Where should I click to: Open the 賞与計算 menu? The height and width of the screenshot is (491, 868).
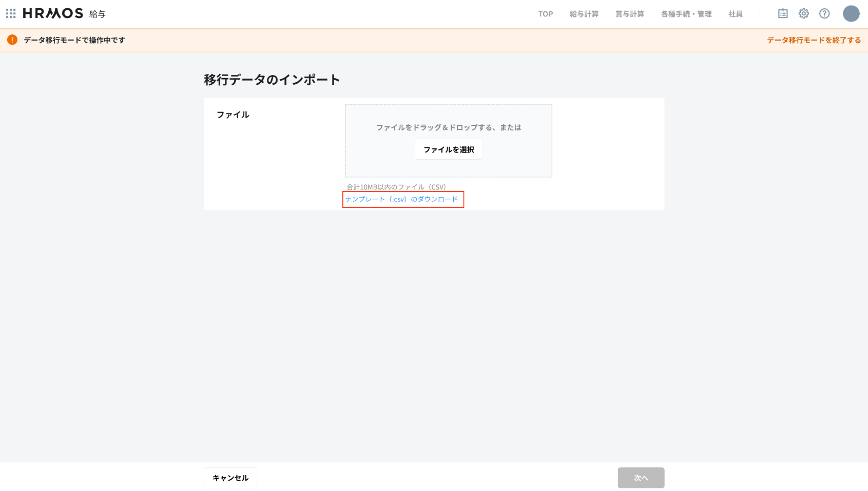[x=629, y=14]
